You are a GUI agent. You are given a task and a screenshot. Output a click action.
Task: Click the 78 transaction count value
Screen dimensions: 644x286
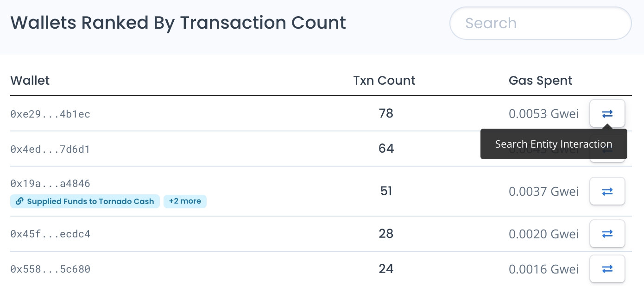click(385, 113)
